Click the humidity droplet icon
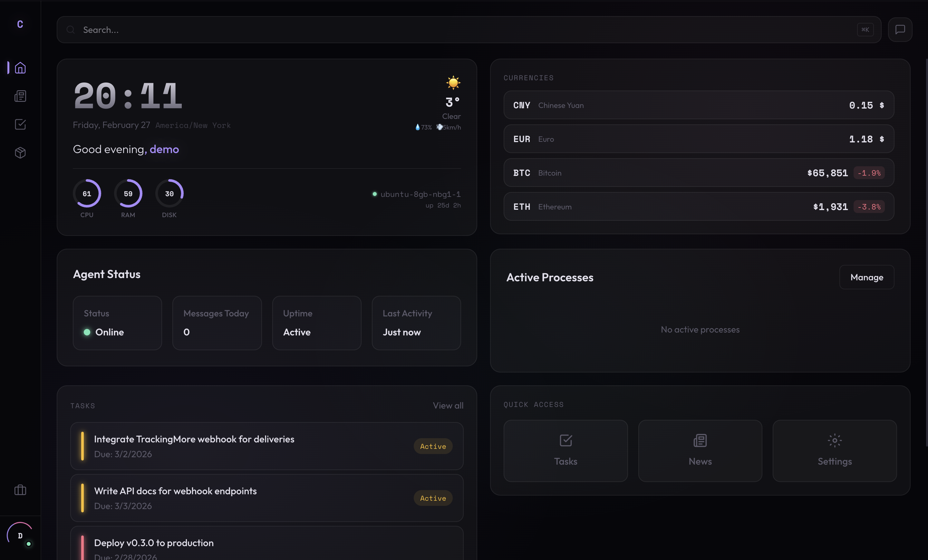 click(417, 127)
